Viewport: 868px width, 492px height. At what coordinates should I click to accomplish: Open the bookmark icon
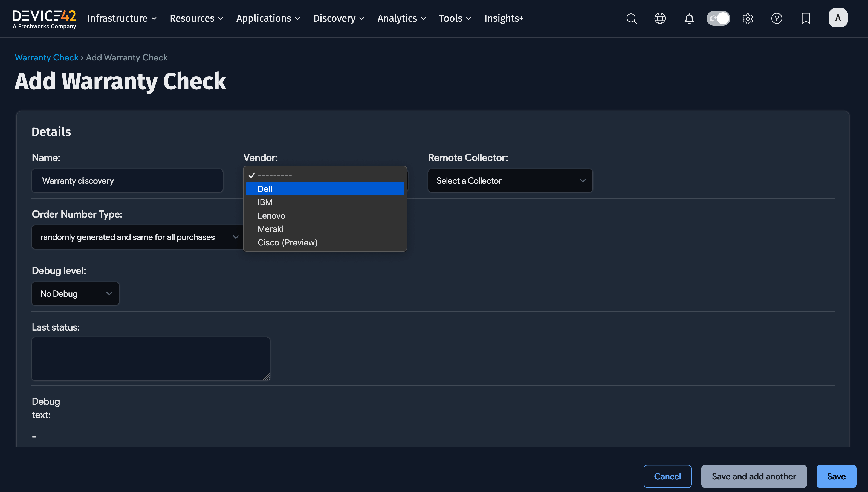[x=806, y=19]
